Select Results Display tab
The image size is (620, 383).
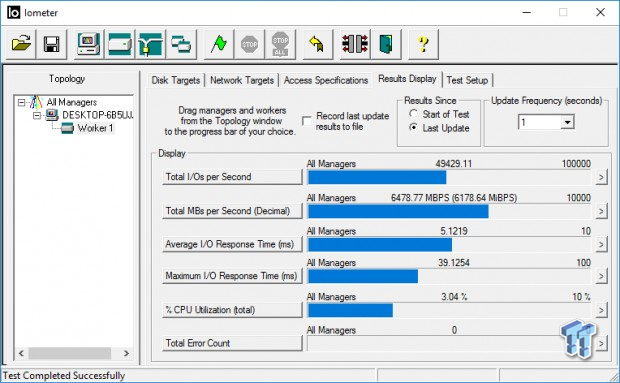(407, 79)
